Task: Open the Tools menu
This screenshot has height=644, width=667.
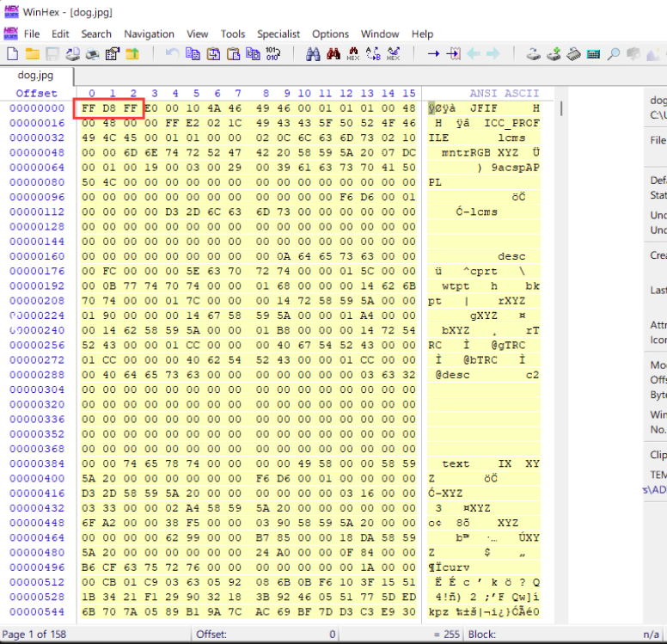Action: tap(233, 34)
